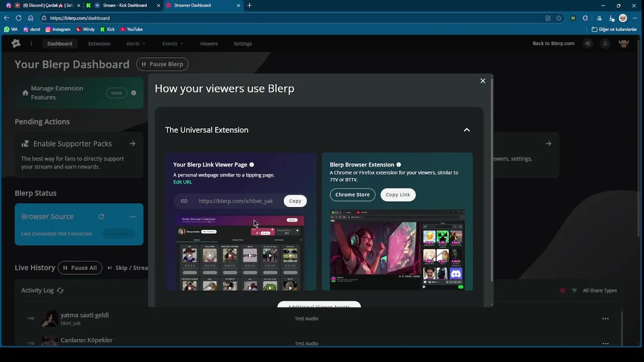
Task: Go to the browser home page
Action: tap(31, 18)
